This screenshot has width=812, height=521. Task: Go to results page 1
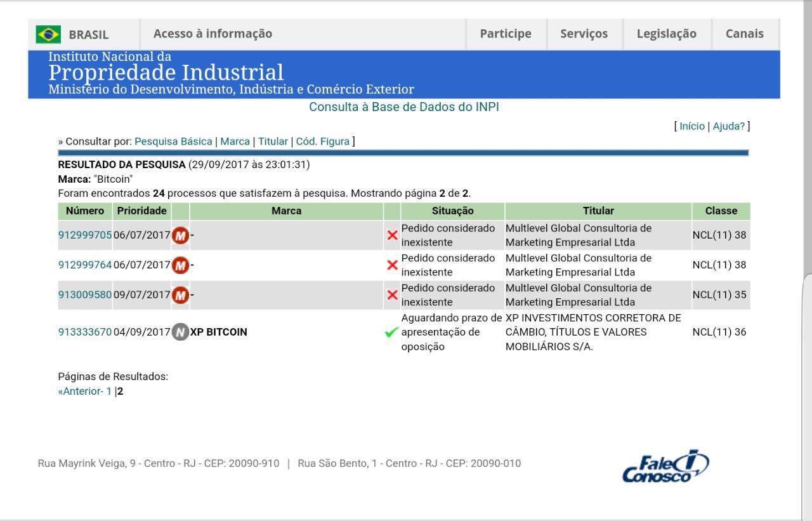pyautogui.click(x=108, y=392)
